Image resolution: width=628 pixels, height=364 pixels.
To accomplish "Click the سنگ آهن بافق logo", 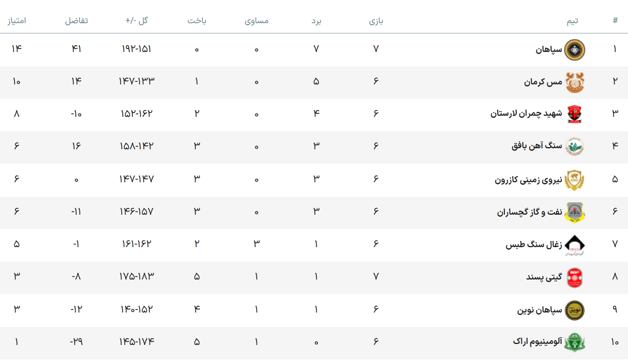I will 575,147.
